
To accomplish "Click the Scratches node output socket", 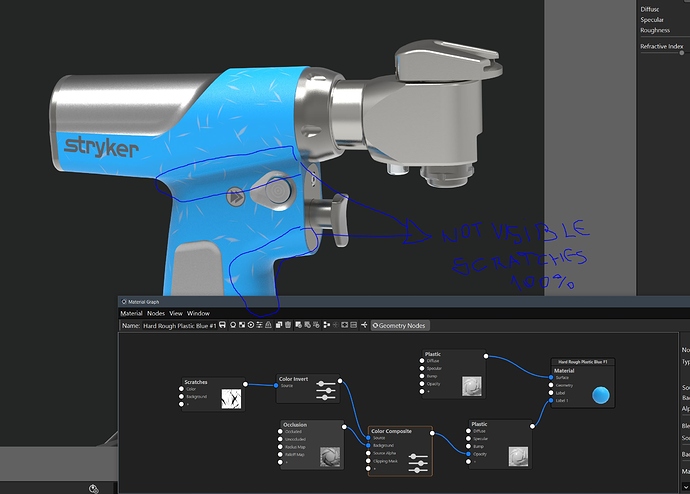I will coord(245,384).
